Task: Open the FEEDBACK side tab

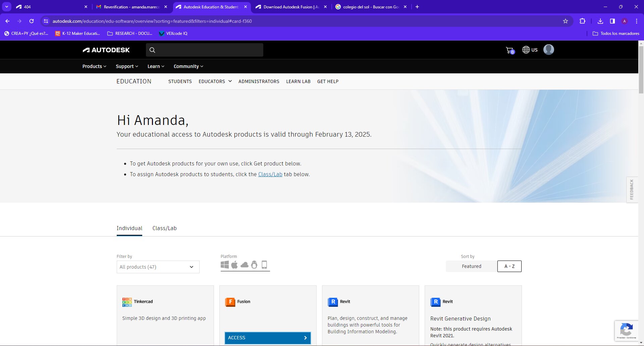Action: tap(632, 190)
